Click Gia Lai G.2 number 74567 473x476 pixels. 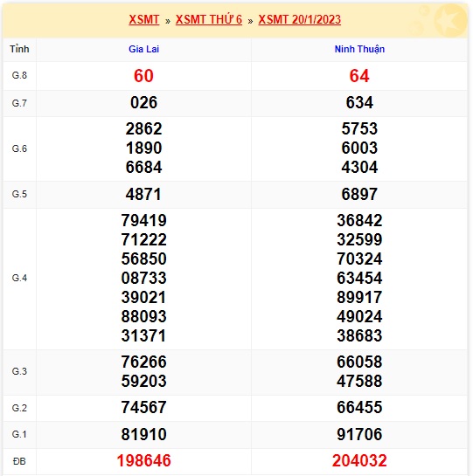pyautogui.click(x=143, y=407)
